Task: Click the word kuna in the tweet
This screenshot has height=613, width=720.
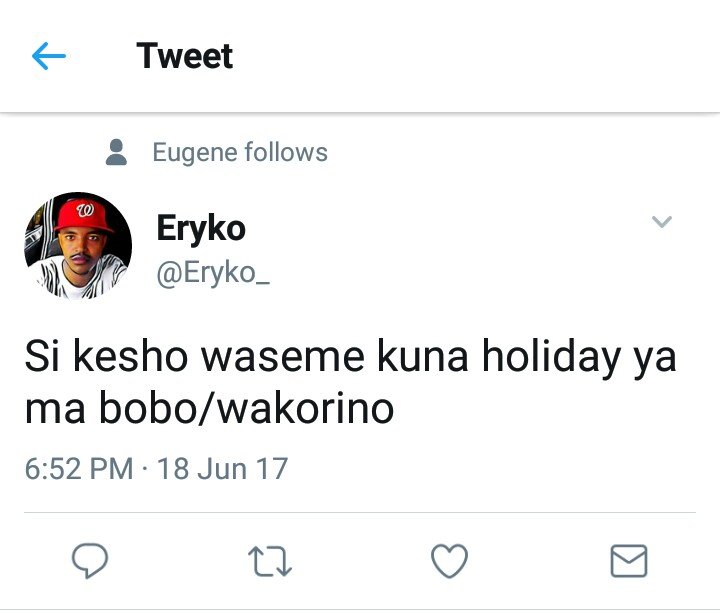Action: 423,355
